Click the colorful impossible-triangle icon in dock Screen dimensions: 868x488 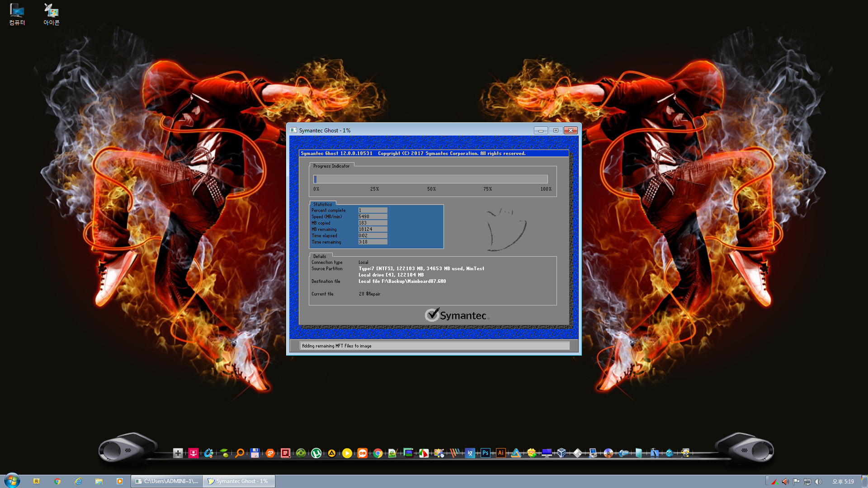click(x=516, y=453)
